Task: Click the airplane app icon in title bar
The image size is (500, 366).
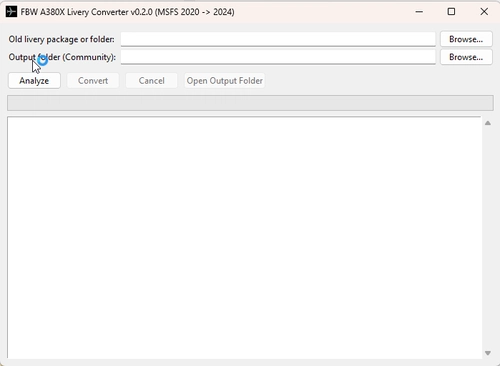Action: [x=11, y=12]
